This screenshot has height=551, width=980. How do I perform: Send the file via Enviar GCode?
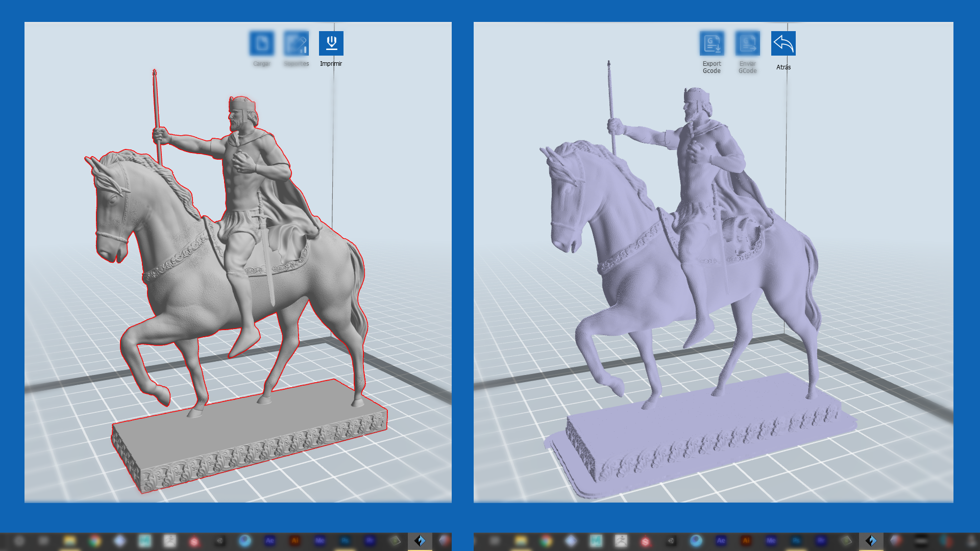pyautogui.click(x=747, y=43)
